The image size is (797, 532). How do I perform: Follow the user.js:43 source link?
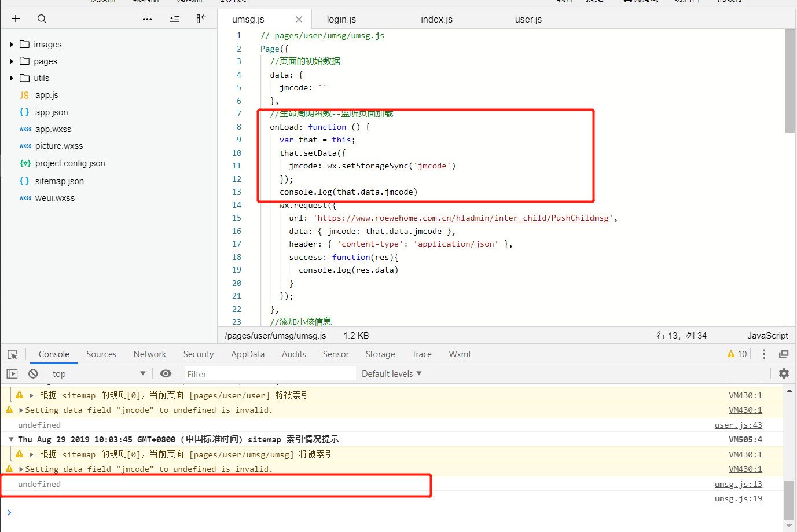click(739, 425)
